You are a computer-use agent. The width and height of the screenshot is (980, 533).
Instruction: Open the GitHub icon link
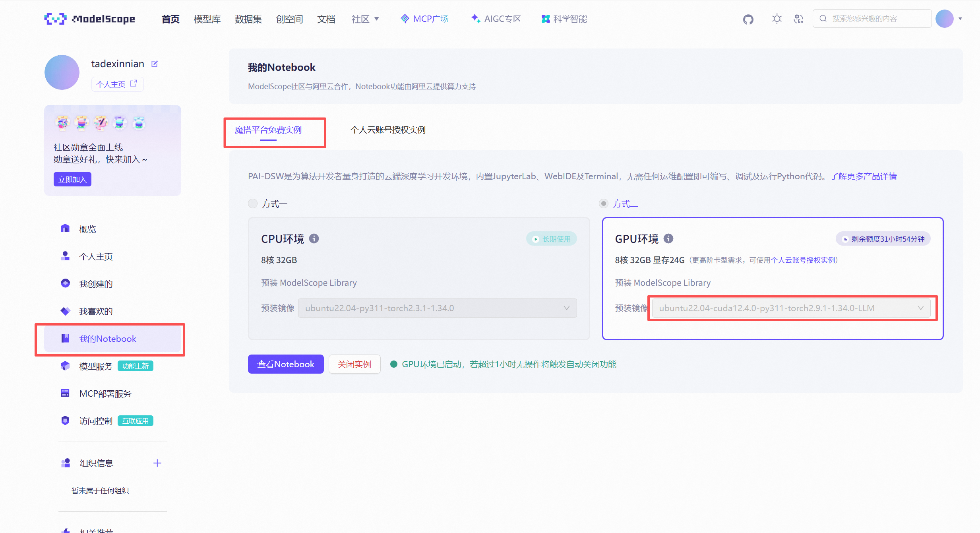pos(748,19)
